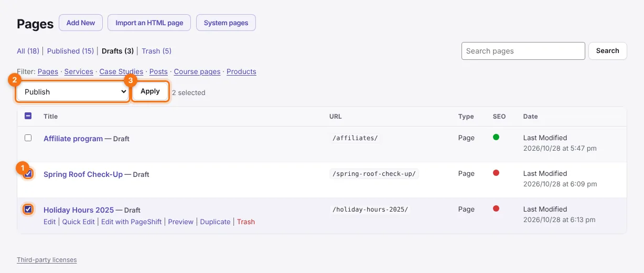
Task: Click Quick Edit for Holiday Hours 2025
Action: tap(79, 222)
